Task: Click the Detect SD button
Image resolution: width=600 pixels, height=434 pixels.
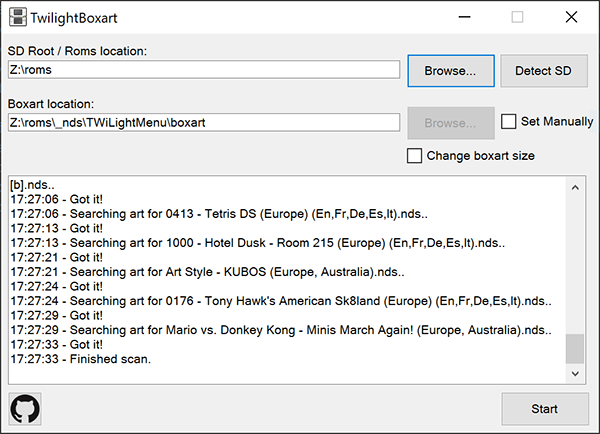Action: coord(544,71)
